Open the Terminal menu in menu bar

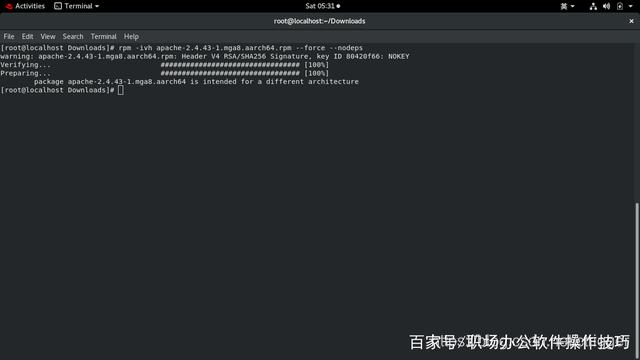(x=103, y=36)
